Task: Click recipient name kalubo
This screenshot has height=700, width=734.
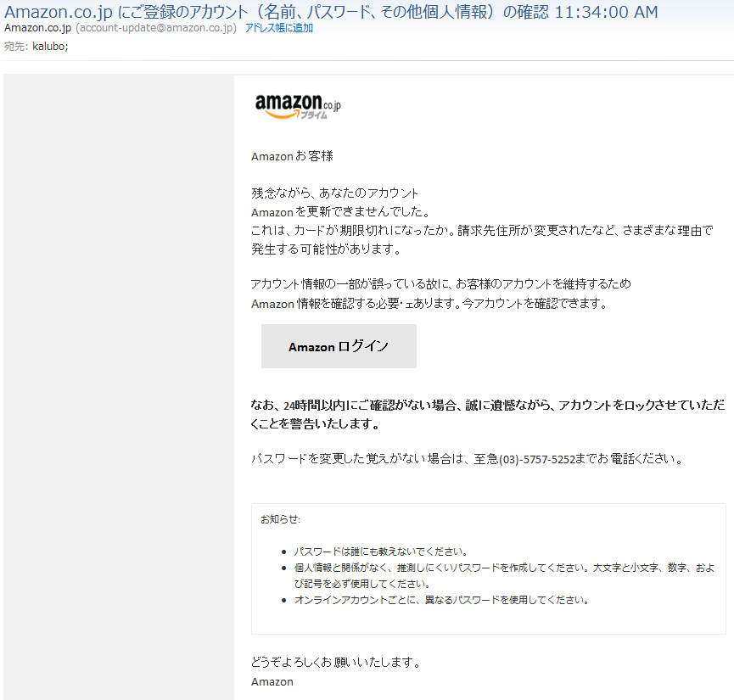Action: point(50,47)
